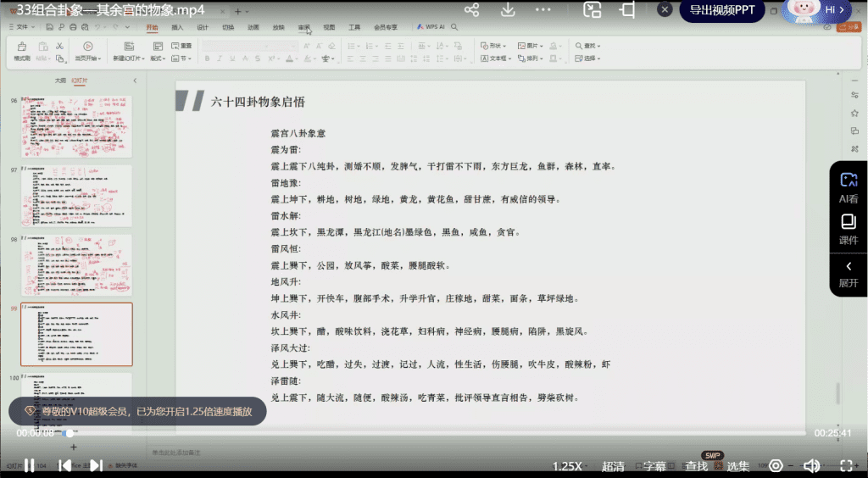Download the video using the download icon

click(508, 10)
